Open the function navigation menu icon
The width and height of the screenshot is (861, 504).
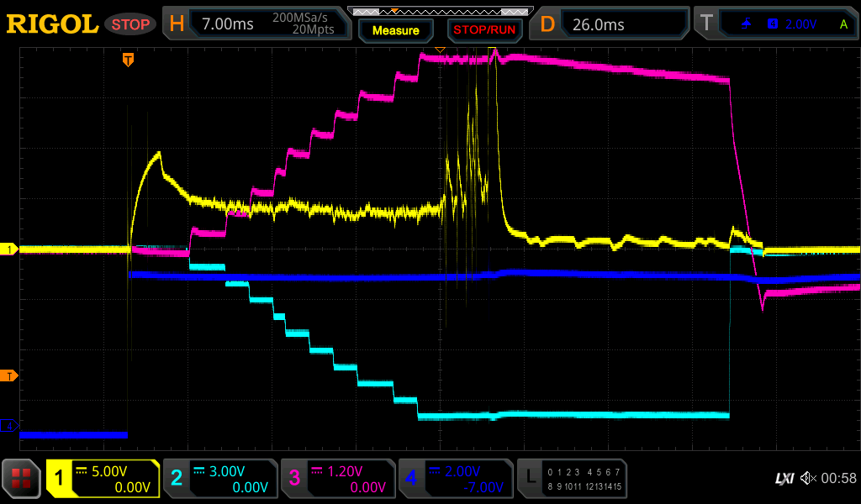pos(22,479)
